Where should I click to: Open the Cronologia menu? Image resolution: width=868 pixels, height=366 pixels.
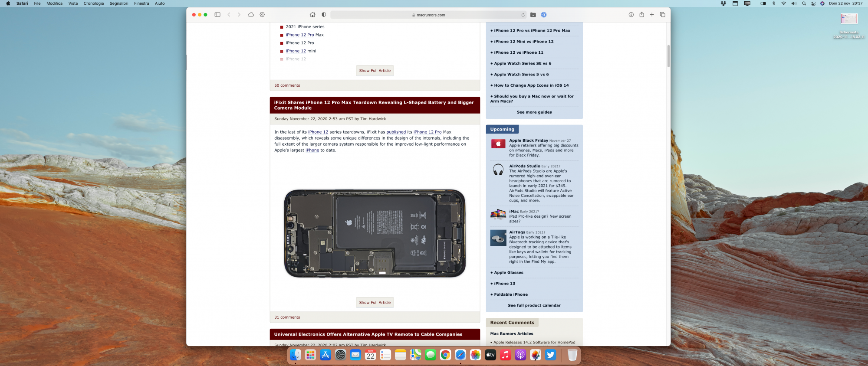pyautogui.click(x=94, y=3)
